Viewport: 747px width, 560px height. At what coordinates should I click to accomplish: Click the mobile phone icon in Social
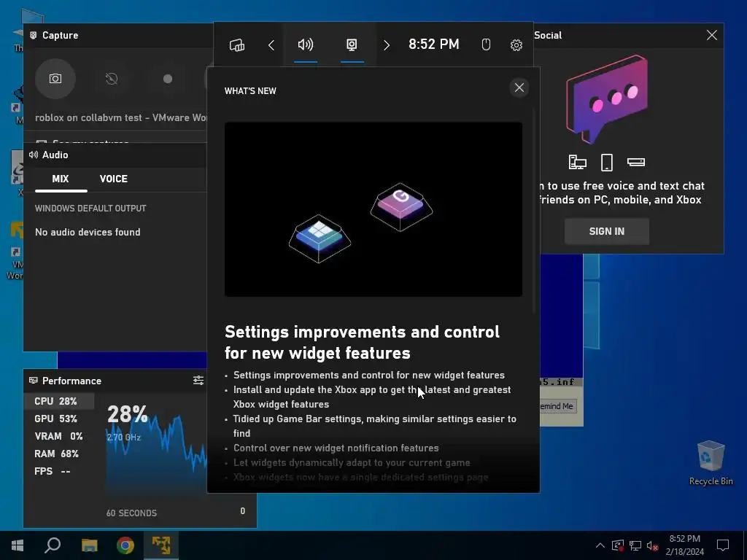coord(606,163)
